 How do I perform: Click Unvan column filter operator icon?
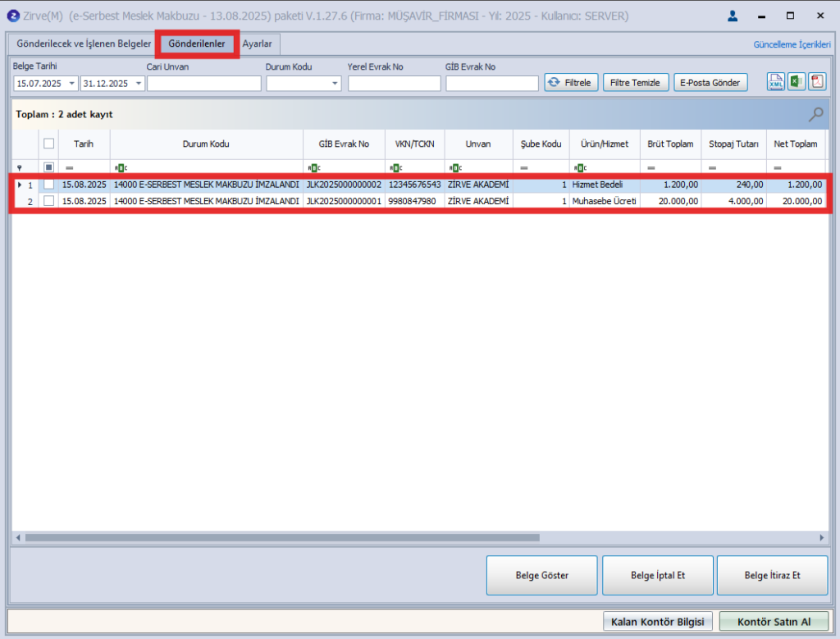tap(455, 167)
